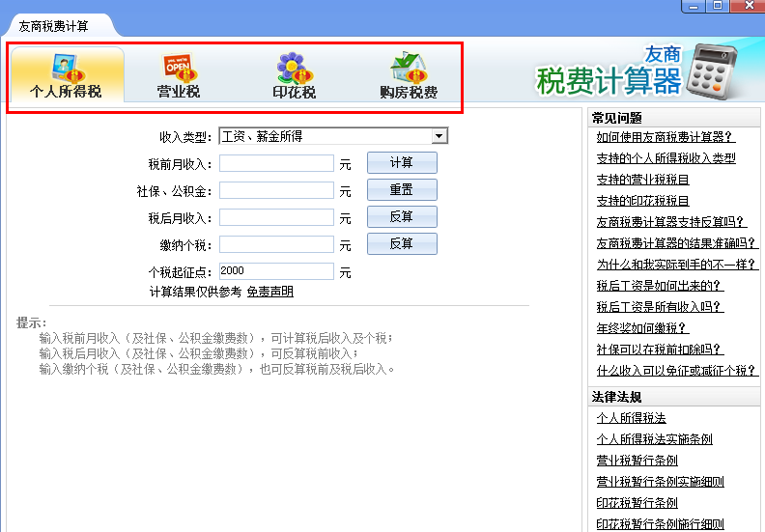The height and width of the screenshot is (532, 765).
Task: Open the 个人所得税法 link
Action: tap(631, 418)
